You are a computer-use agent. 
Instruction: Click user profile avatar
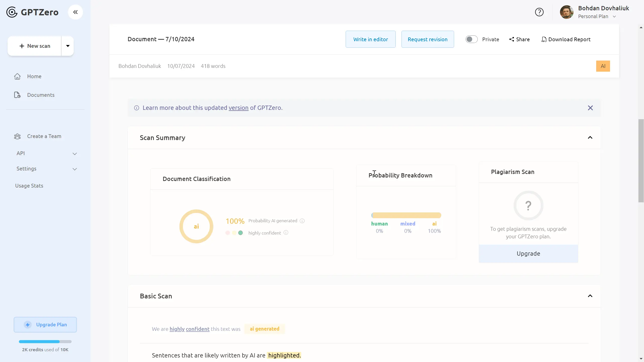[x=567, y=12]
